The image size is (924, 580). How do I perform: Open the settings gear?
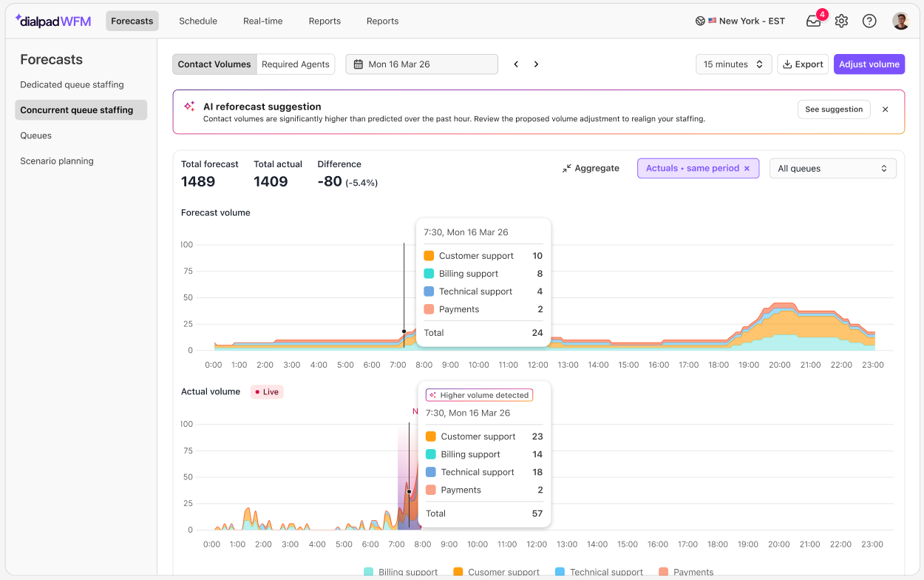841,21
